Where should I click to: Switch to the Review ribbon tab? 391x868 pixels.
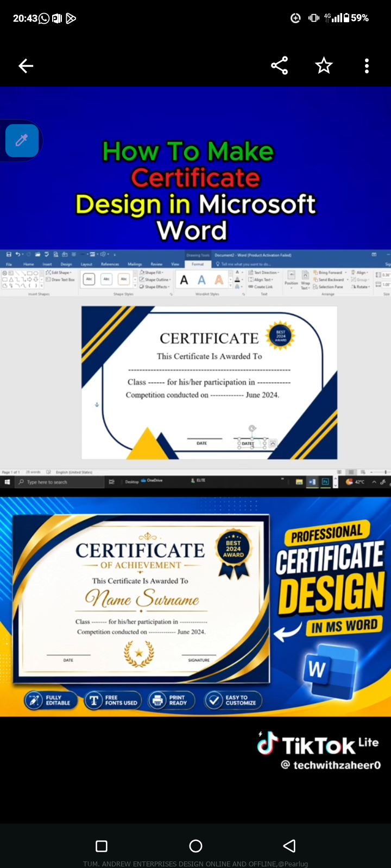point(156,264)
